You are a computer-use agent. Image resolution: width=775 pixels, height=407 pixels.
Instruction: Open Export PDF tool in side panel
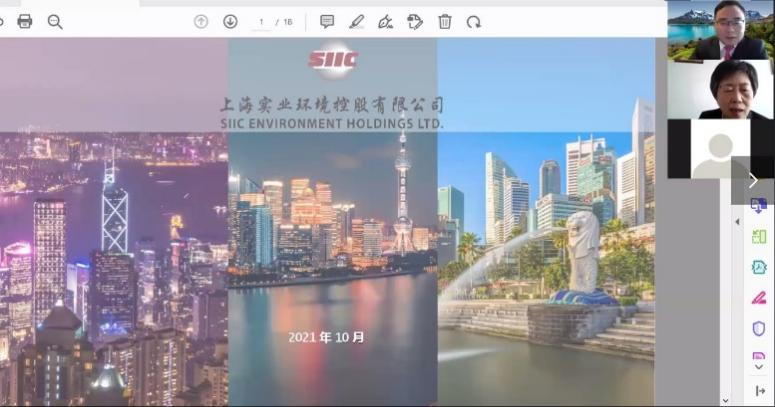[x=759, y=205]
